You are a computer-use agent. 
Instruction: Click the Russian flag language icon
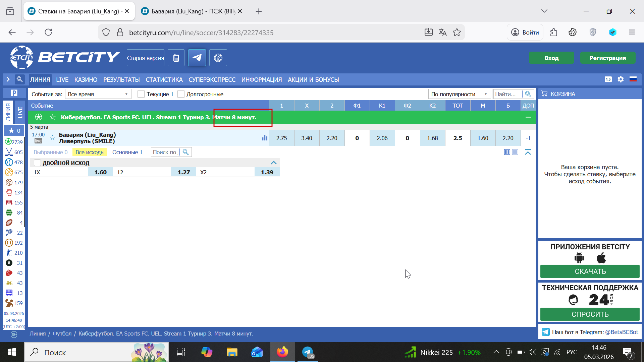(633, 79)
